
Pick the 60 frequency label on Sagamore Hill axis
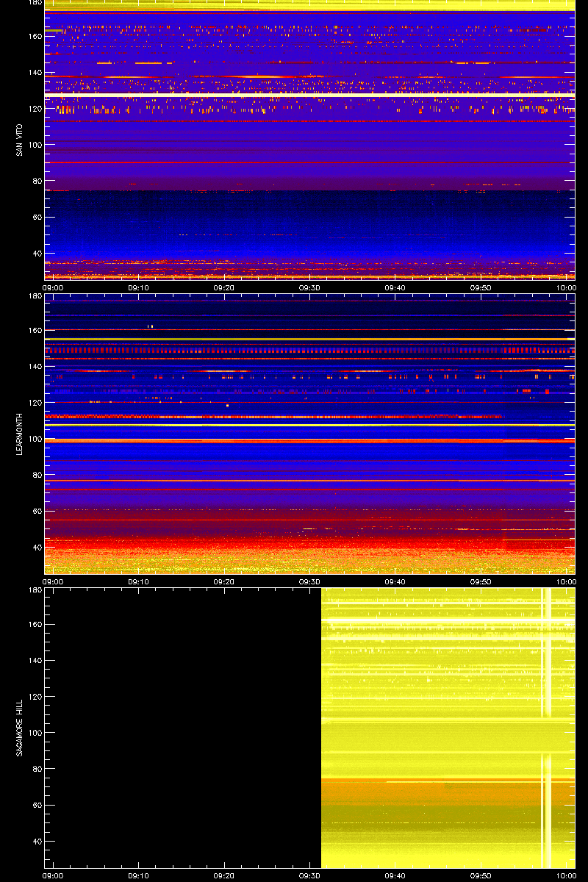point(36,805)
